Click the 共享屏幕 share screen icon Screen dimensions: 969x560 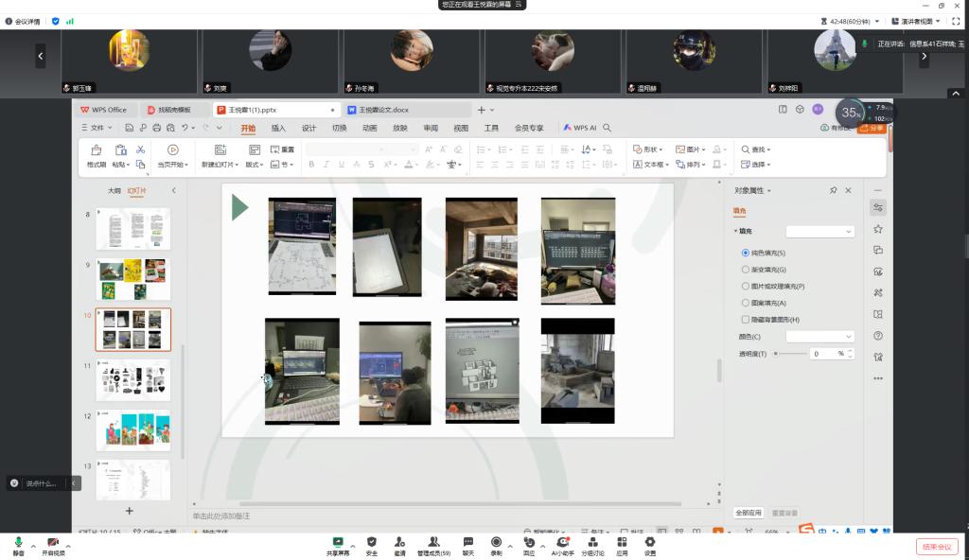coord(337,542)
